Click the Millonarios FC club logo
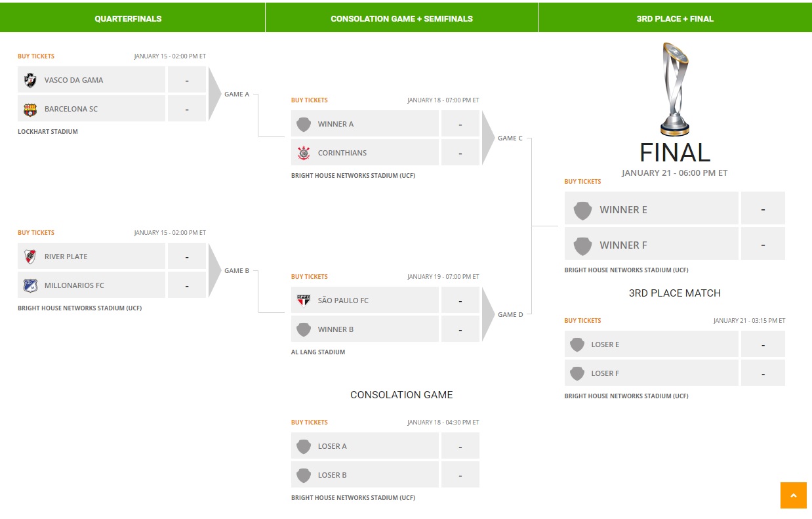 point(30,285)
